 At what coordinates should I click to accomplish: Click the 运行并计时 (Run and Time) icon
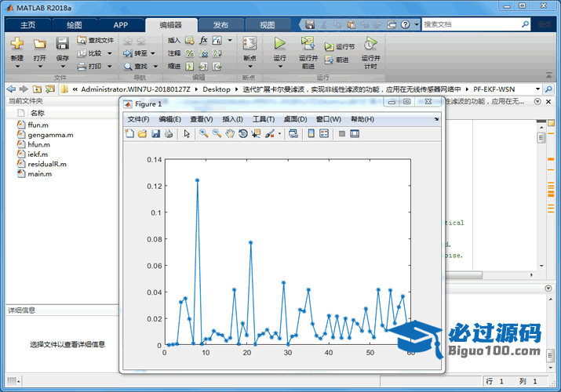click(370, 44)
